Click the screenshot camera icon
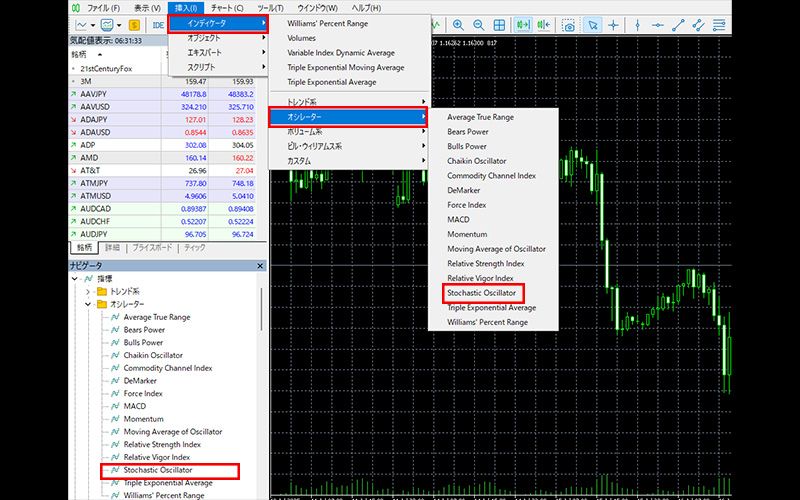800x500 pixels. (x=568, y=25)
